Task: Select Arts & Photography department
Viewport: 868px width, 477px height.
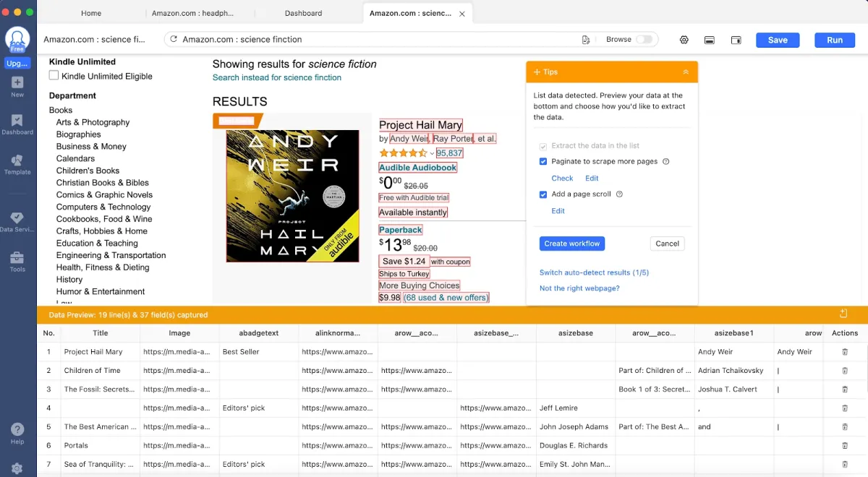Action: (x=93, y=122)
